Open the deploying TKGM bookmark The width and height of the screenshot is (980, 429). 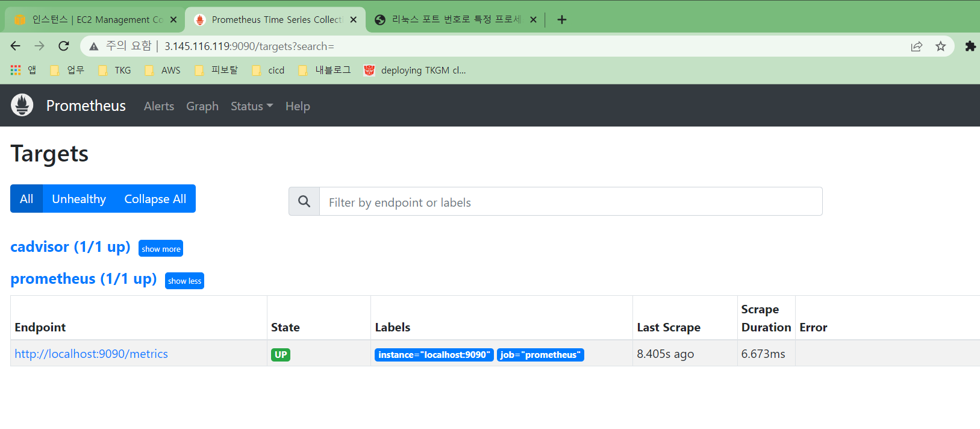[415, 70]
